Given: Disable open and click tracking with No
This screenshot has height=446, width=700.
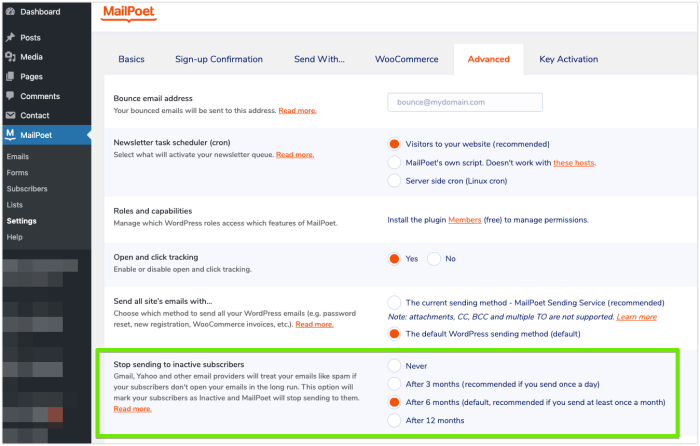Looking at the screenshot, I should pos(434,258).
